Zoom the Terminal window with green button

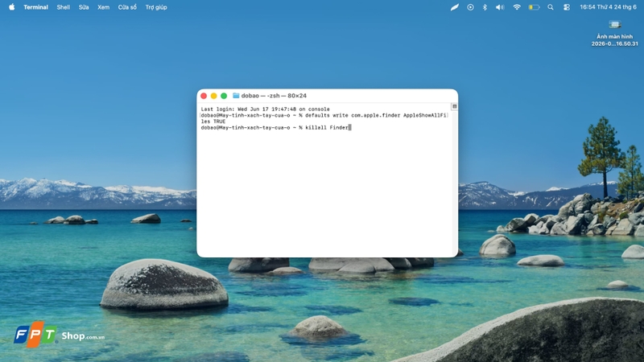(224, 96)
